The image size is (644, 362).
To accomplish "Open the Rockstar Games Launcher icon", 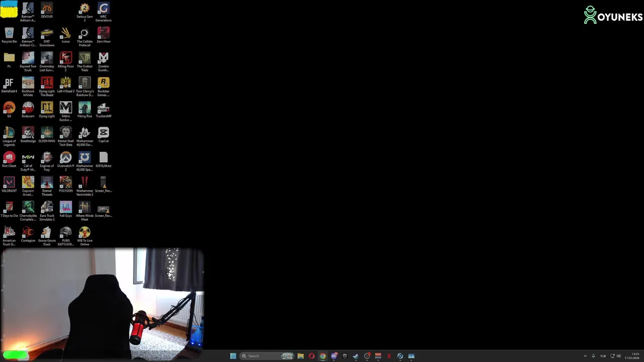I will 103,86.
